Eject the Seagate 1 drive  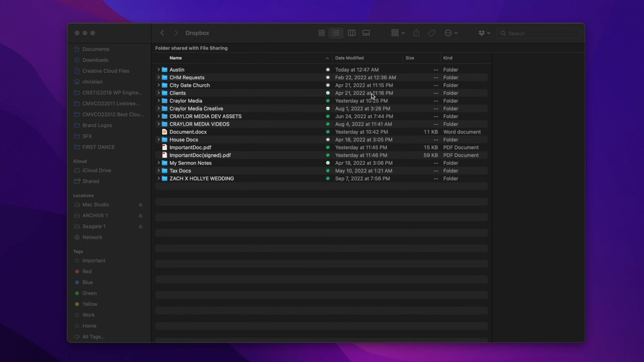[141, 227]
